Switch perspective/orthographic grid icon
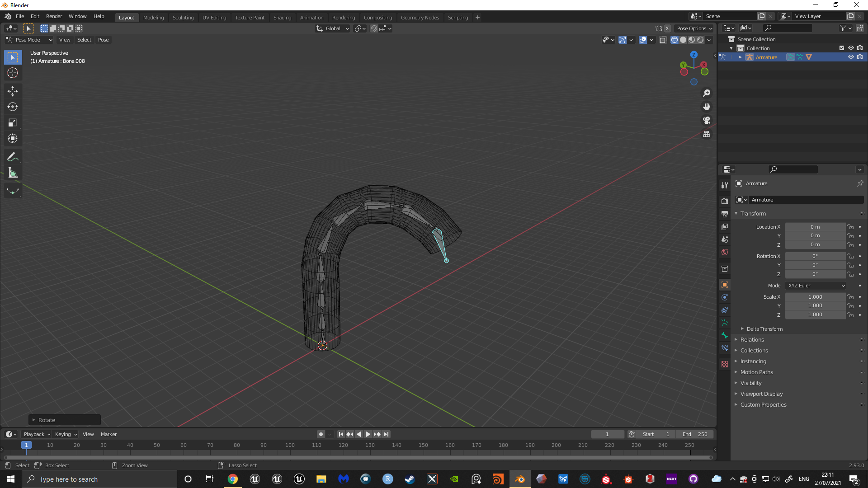Screen dimensions: 868x488 click(x=707, y=134)
